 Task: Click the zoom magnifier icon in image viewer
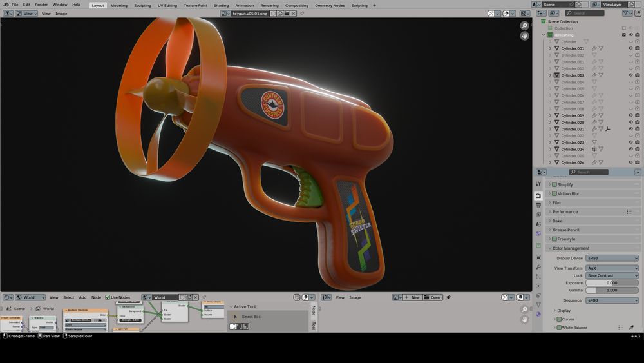(524, 26)
